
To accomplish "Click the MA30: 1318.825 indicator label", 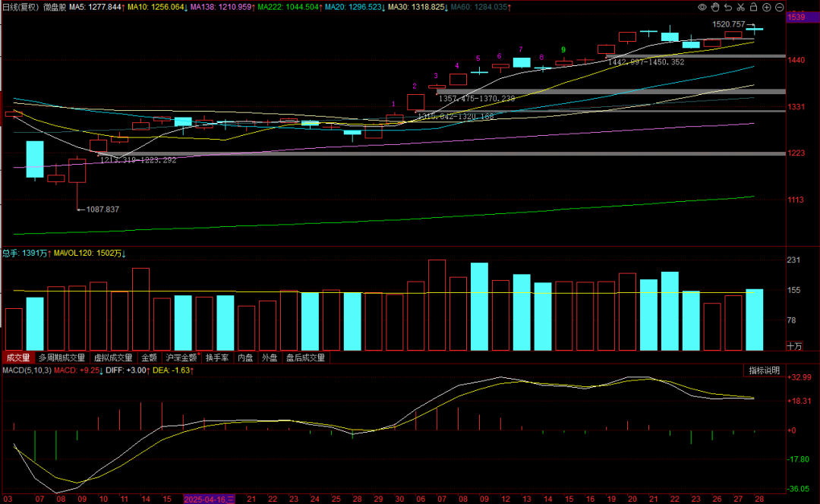I will point(418,8).
